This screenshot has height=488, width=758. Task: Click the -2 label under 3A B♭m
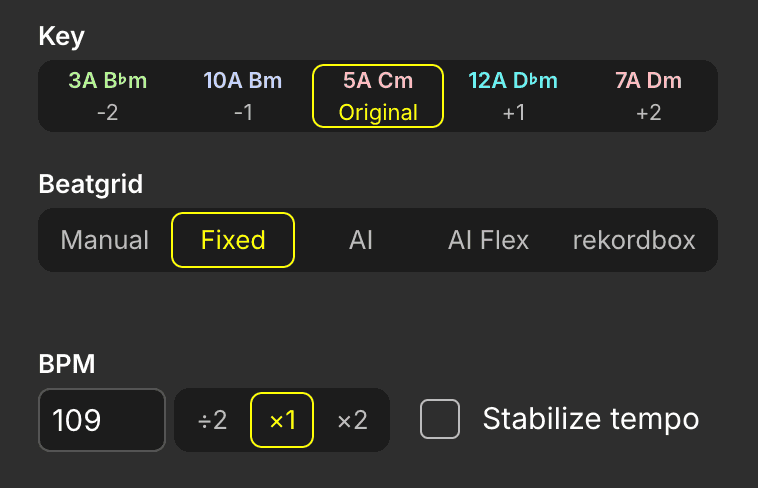point(108,113)
